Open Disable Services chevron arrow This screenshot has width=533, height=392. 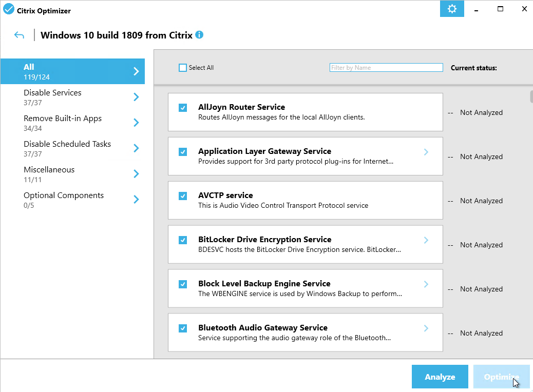pyautogui.click(x=136, y=97)
